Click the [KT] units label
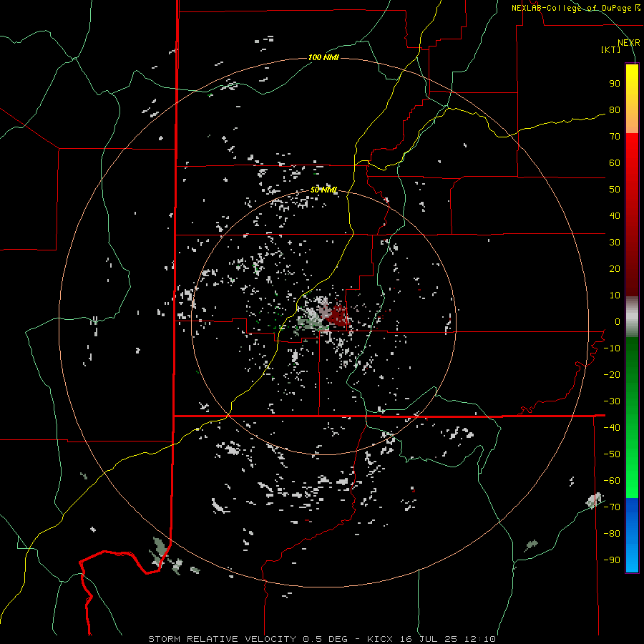644x644 pixels. pos(611,49)
